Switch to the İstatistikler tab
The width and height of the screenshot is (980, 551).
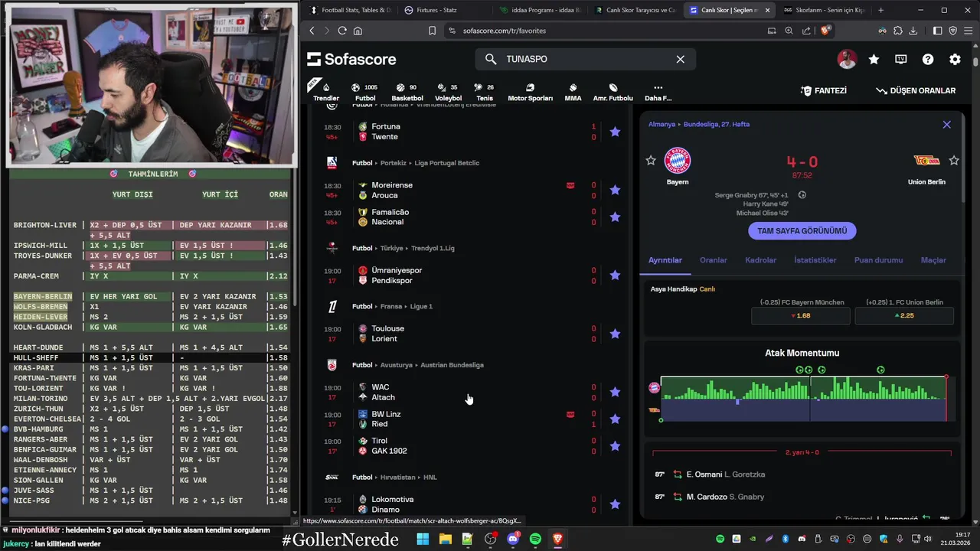click(815, 260)
